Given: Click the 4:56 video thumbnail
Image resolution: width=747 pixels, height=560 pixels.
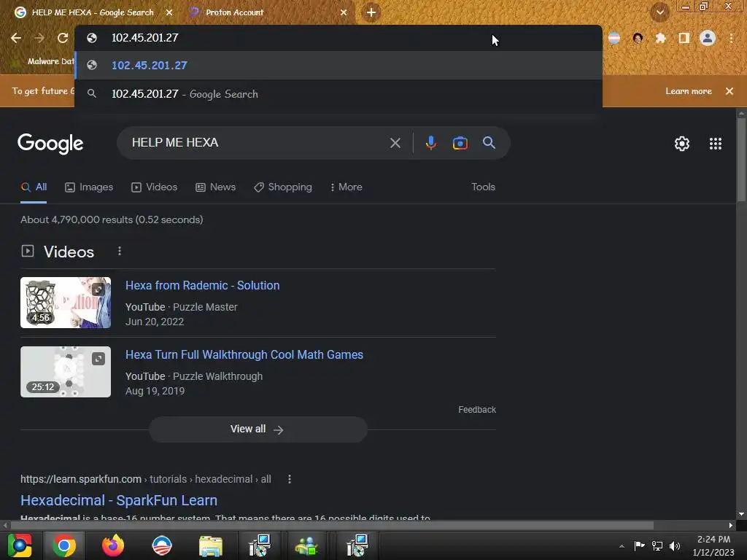Looking at the screenshot, I should [x=66, y=303].
